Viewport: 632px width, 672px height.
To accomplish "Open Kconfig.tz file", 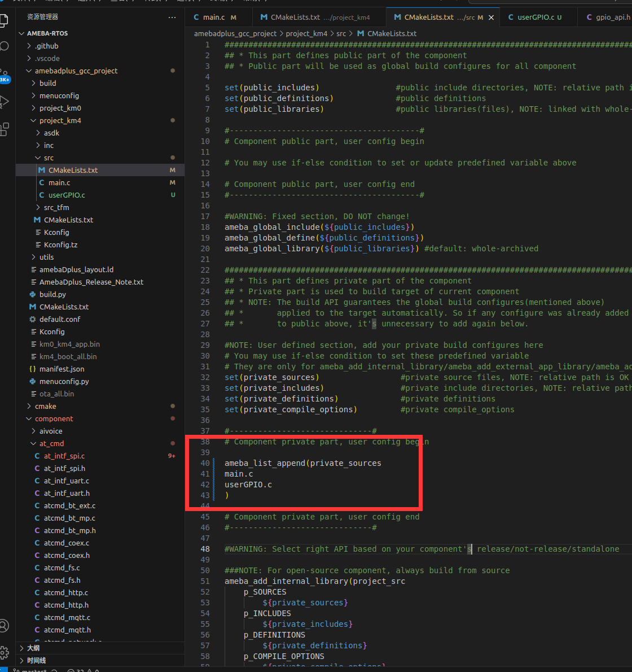I will [x=100, y=245].
